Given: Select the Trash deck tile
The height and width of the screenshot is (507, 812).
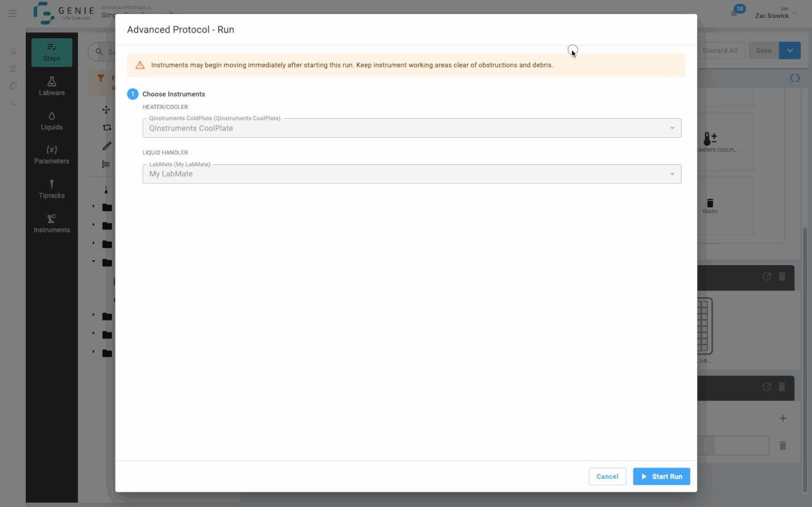Looking at the screenshot, I should (x=725, y=206).
